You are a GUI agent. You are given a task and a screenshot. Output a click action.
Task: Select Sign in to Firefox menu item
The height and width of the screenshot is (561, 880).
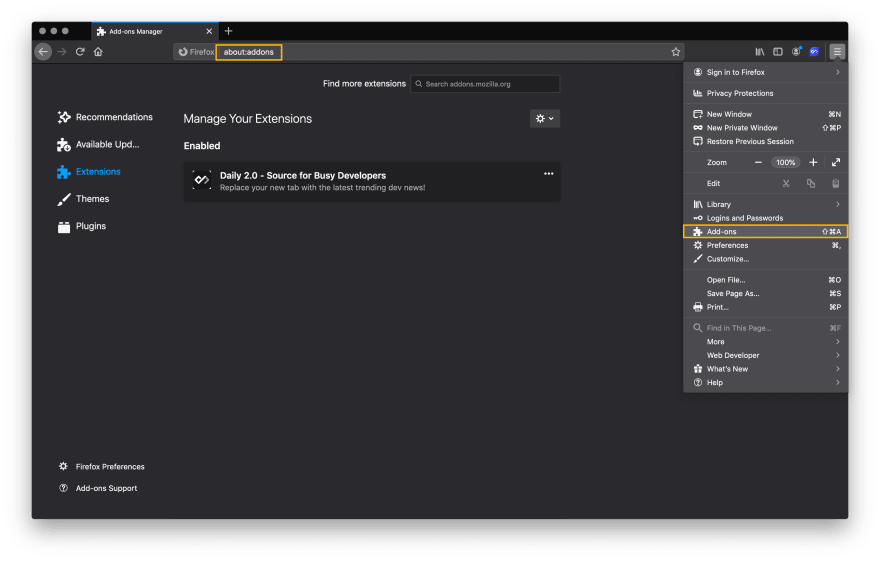[766, 72]
